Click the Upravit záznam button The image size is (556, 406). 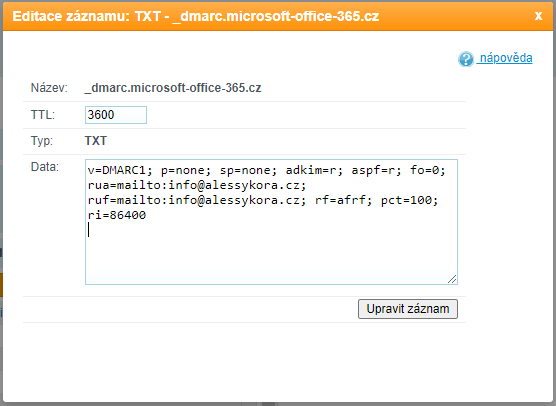coord(408,309)
